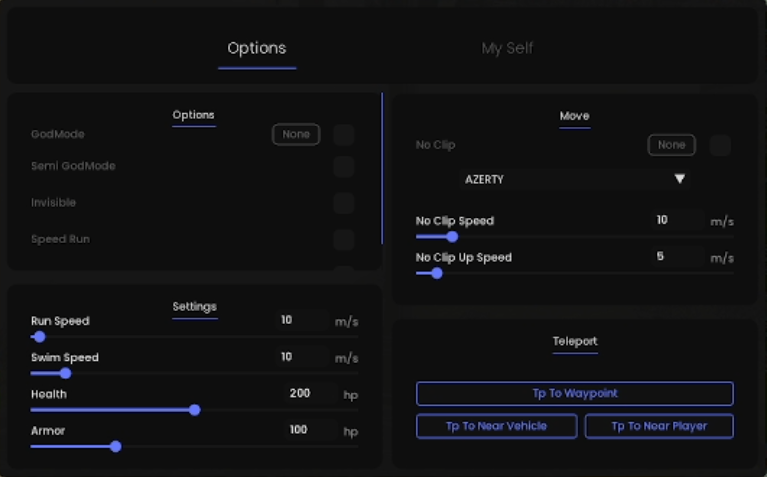Enable the No Clip checkbox
Viewport: 767px width, 477px height.
click(x=720, y=146)
